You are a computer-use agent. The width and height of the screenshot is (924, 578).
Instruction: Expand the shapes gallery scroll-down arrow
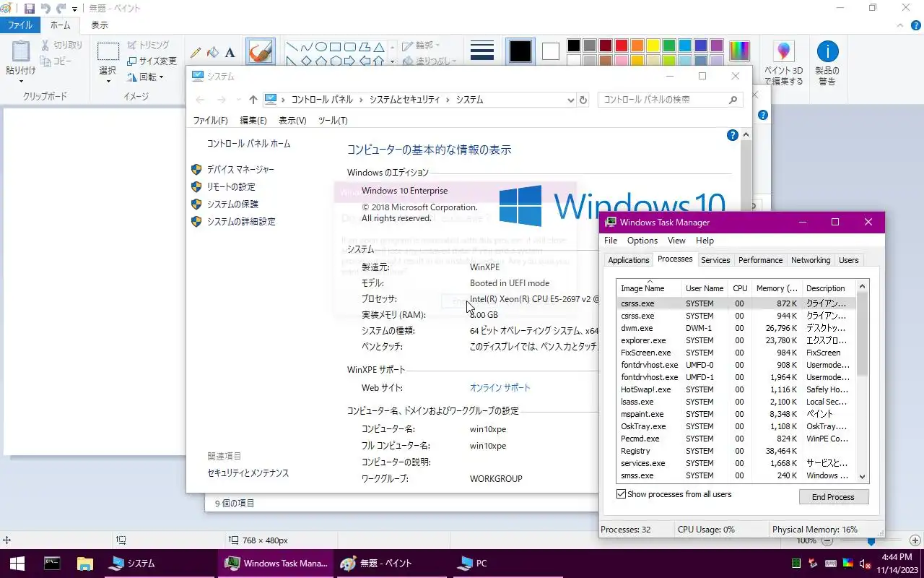(392, 61)
